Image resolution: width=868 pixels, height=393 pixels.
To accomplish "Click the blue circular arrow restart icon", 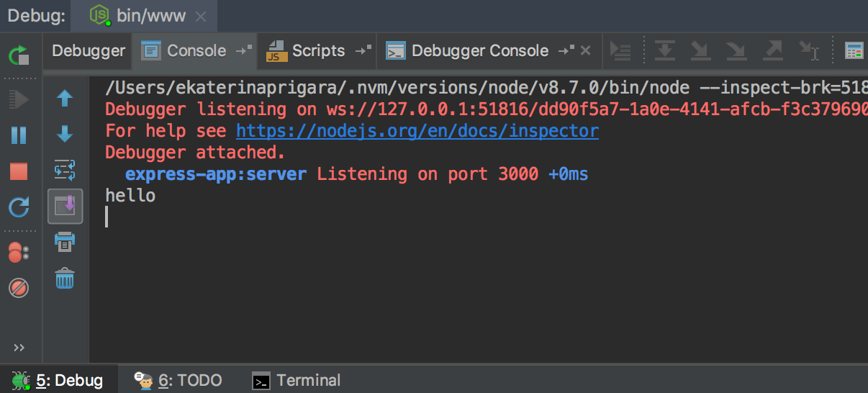I will 19,208.
